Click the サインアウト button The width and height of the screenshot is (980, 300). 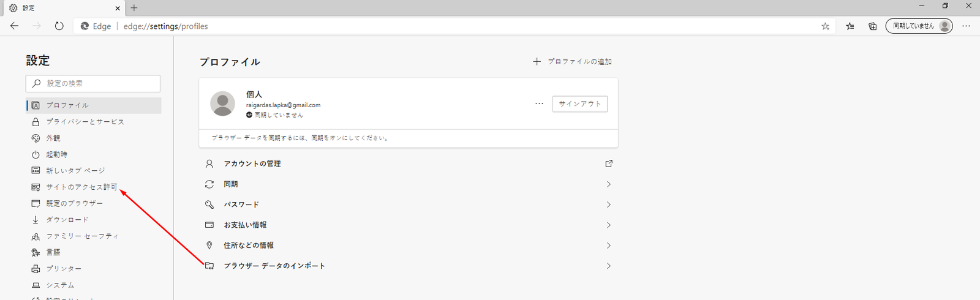(x=579, y=104)
